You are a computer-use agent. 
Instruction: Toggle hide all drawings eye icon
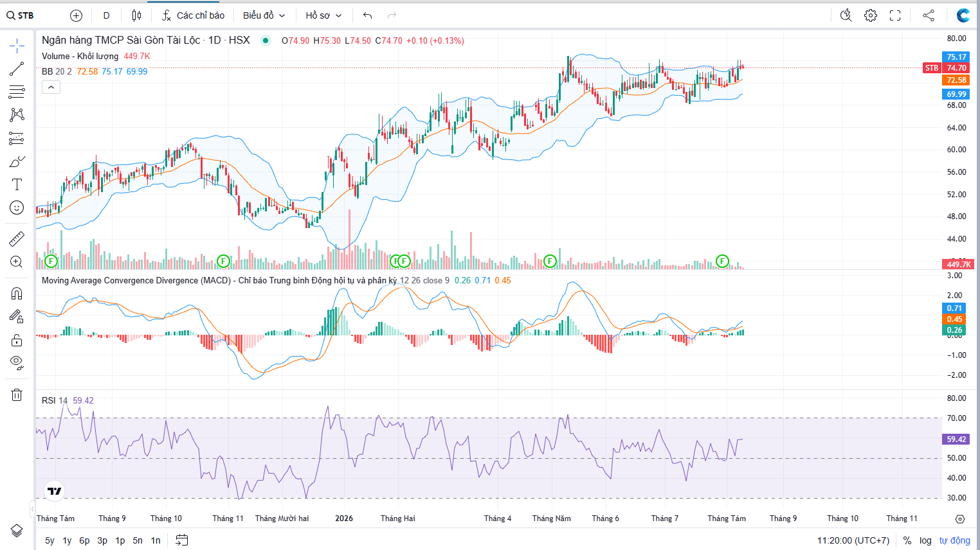click(17, 362)
